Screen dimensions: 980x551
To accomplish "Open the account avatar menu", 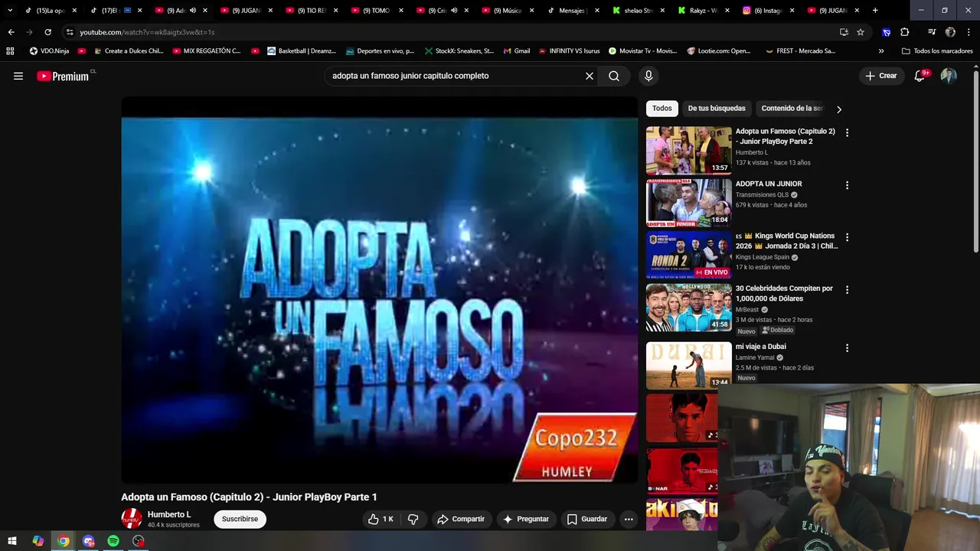I will pos(949,76).
